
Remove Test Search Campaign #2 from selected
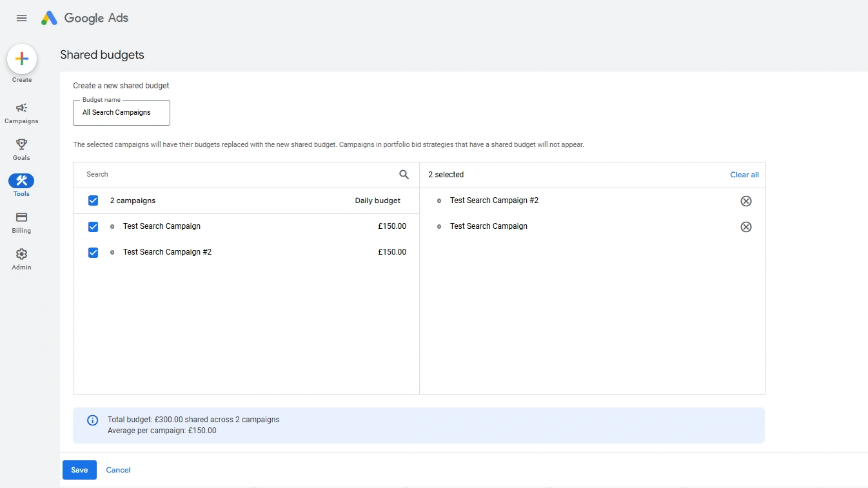746,201
